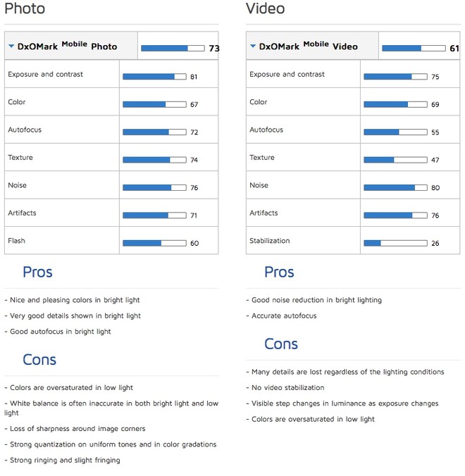Click the DxOMark Mobile Photo title text
Screen dimensions: 465x476
coord(68,46)
